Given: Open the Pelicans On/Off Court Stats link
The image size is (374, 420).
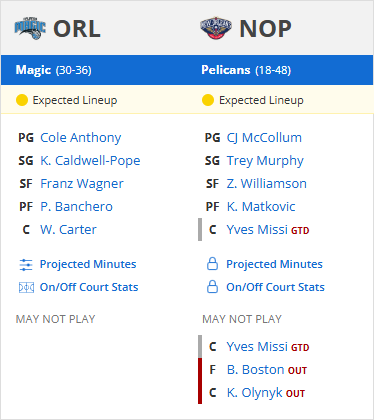Looking at the screenshot, I should coord(275,287).
